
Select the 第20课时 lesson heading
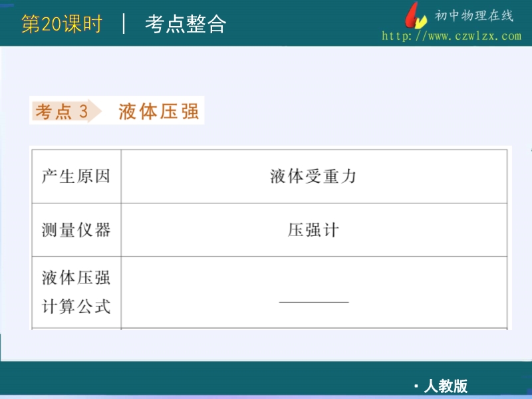pos(62,24)
